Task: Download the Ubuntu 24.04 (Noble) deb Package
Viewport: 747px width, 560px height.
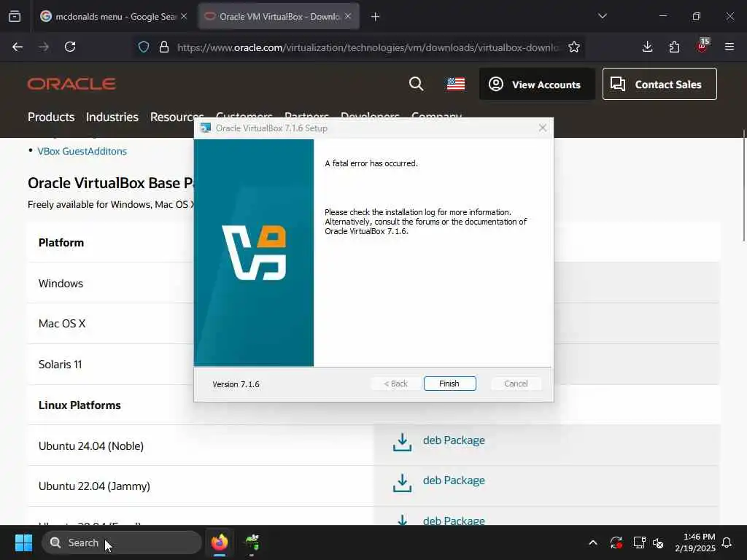Action: (x=454, y=440)
